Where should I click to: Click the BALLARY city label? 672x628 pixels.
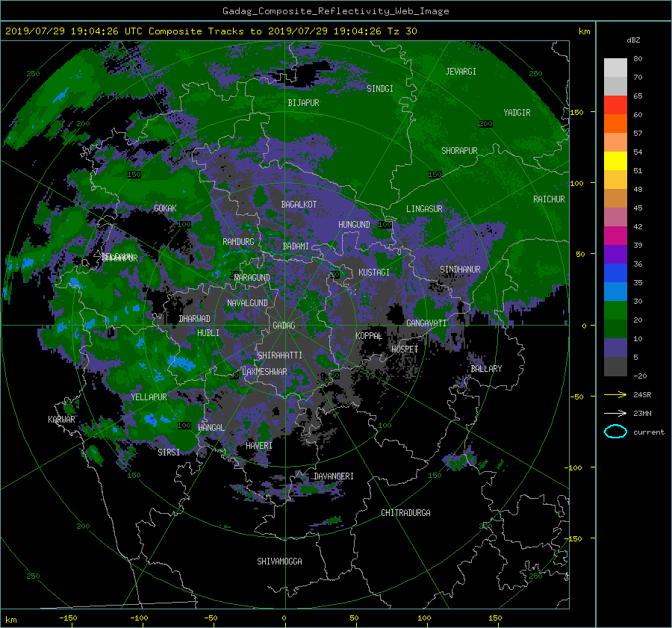click(486, 369)
